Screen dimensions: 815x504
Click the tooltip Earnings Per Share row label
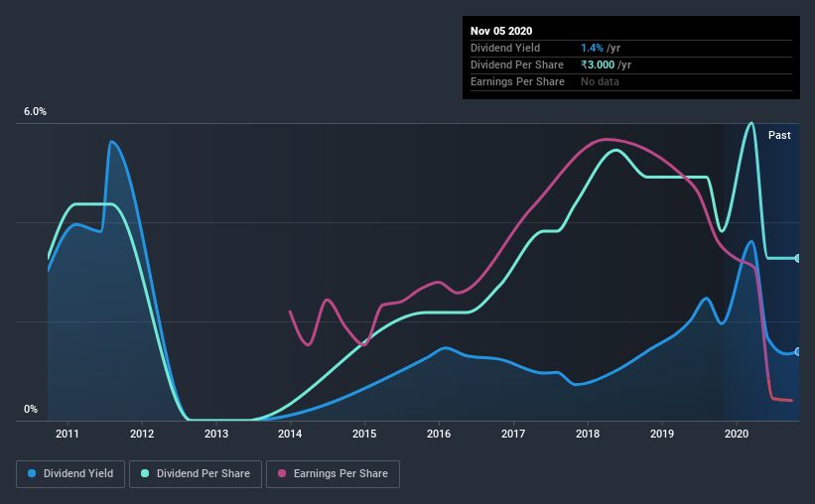pyautogui.click(x=517, y=81)
